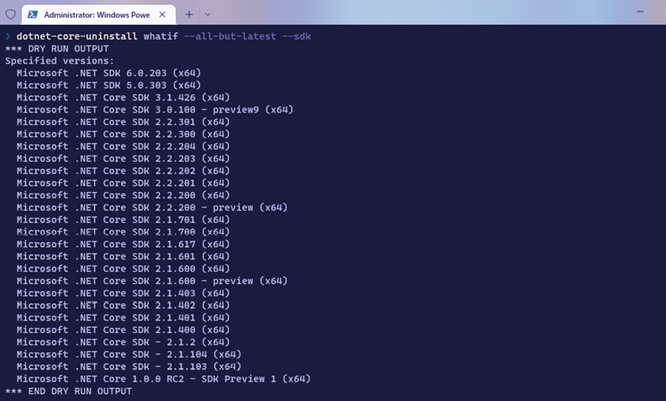Click the line '.NET Core SDK 2.1.402 (x64)'
Screen dimensions: 666x401
[123, 305]
